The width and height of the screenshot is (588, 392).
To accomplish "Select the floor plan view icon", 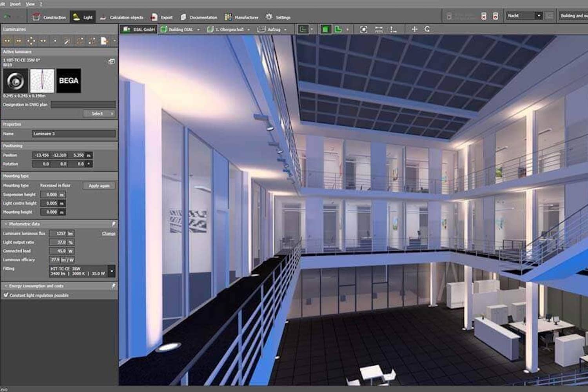I will click(x=303, y=29).
